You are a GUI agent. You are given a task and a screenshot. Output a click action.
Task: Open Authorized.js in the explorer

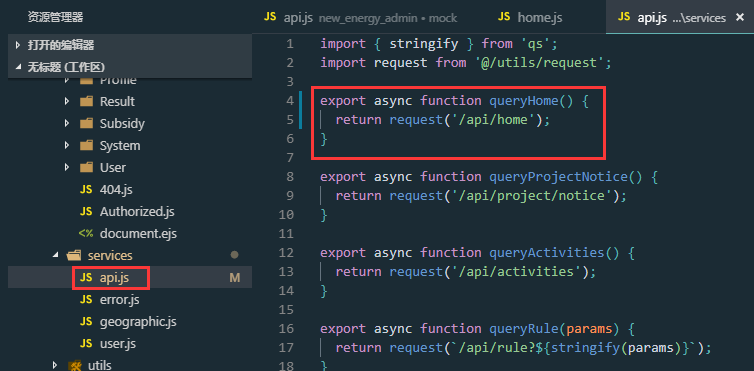click(137, 211)
